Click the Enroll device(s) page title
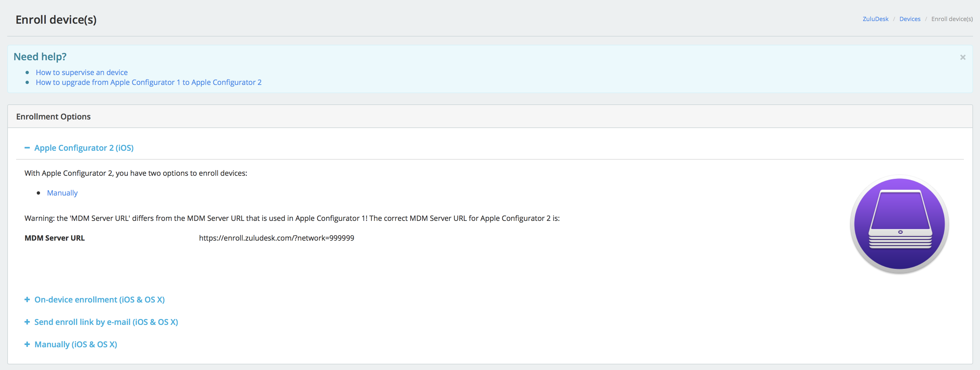This screenshot has width=980, height=370. 56,20
